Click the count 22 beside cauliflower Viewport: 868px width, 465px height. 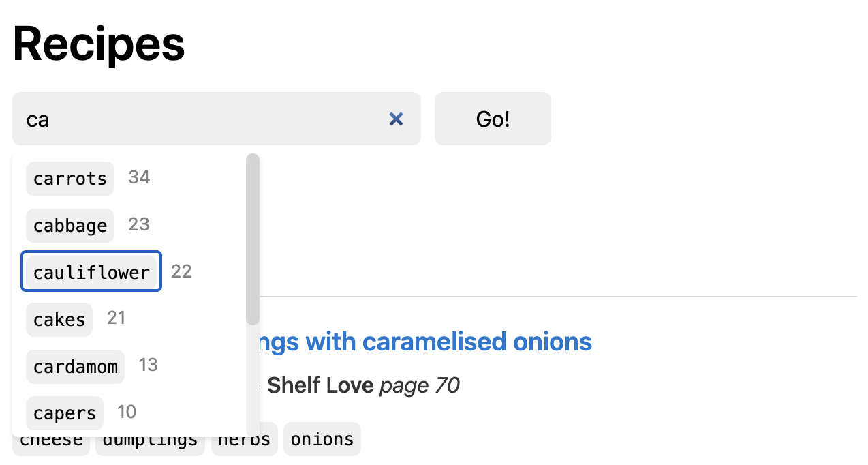[x=181, y=271]
